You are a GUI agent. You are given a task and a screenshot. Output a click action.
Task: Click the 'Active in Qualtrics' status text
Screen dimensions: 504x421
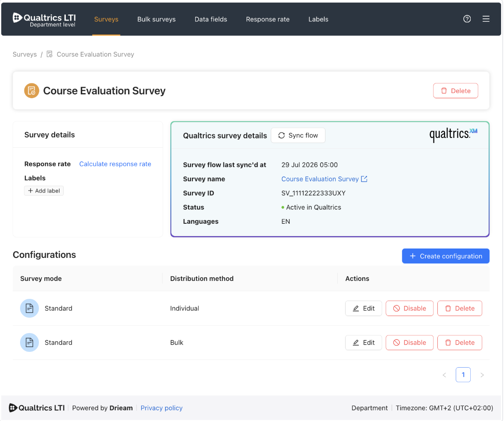[314, 207]
